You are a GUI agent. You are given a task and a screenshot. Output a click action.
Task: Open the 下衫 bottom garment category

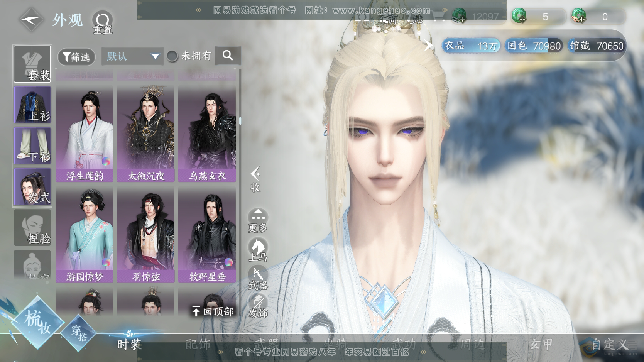(x=32, y=145)
